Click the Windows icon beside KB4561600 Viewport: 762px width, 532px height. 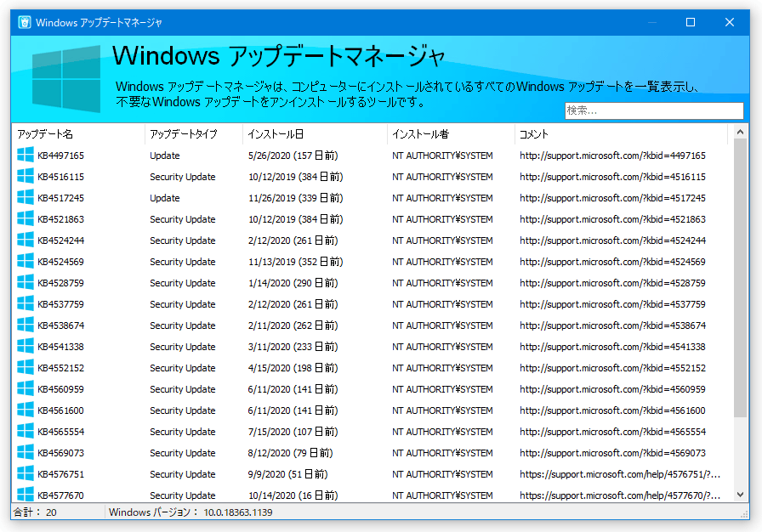point(26,410)
